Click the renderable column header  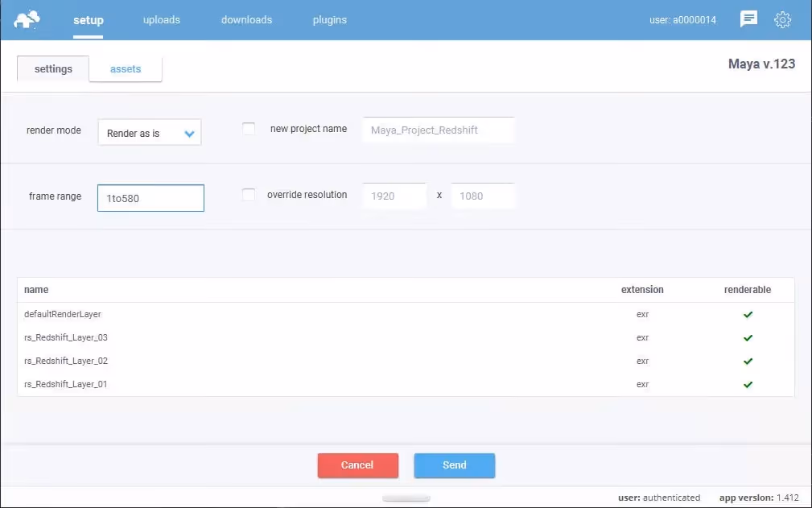pos(748,290)
